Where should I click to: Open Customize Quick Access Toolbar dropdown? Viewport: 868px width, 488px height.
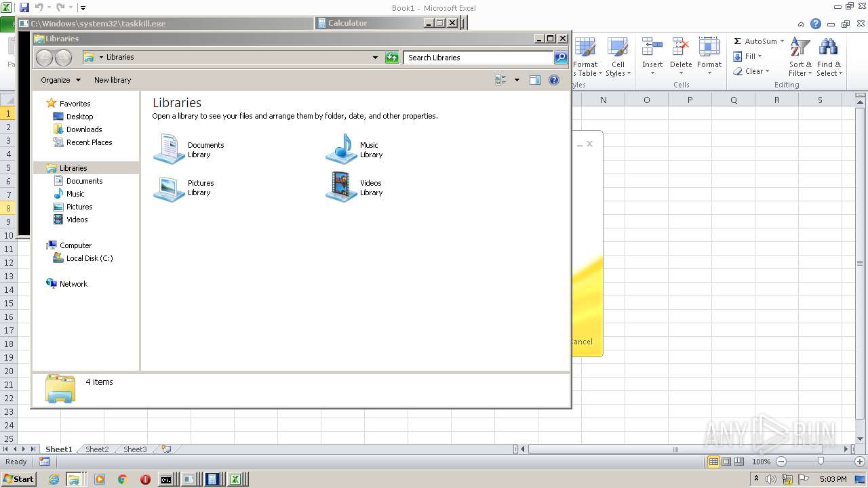83,8
